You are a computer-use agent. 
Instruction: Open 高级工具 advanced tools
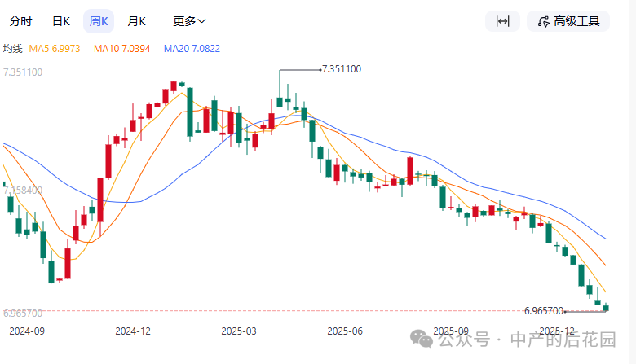(568, 21)
